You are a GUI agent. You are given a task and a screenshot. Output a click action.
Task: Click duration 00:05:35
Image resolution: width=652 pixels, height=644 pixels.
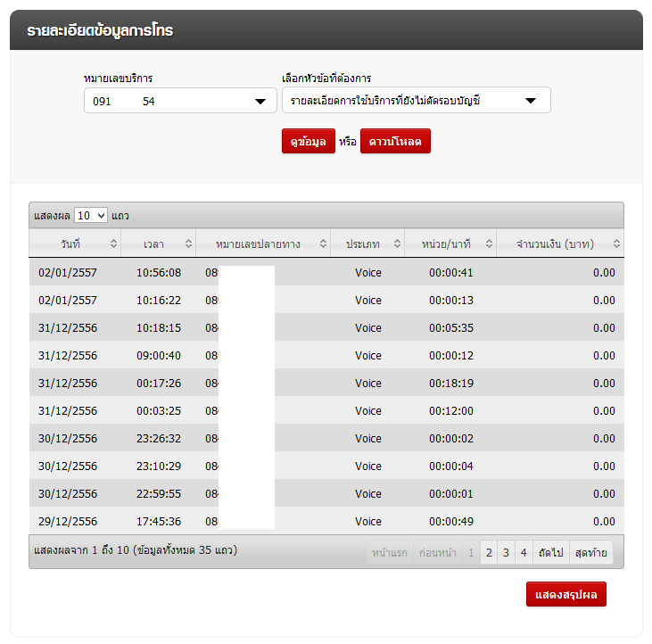point(451,328)
